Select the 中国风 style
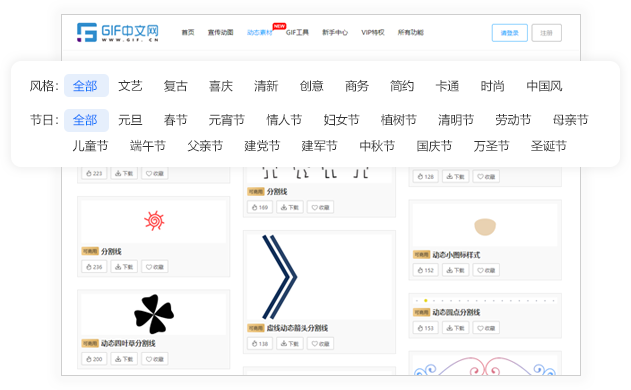 pos(544,86)
